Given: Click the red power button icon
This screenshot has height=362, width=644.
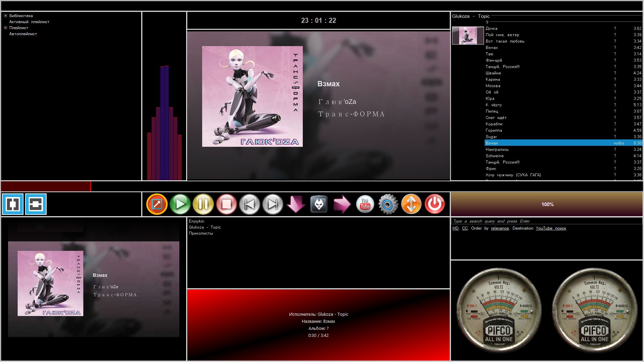Looking at the screenshot, I should tap(435, 204).
